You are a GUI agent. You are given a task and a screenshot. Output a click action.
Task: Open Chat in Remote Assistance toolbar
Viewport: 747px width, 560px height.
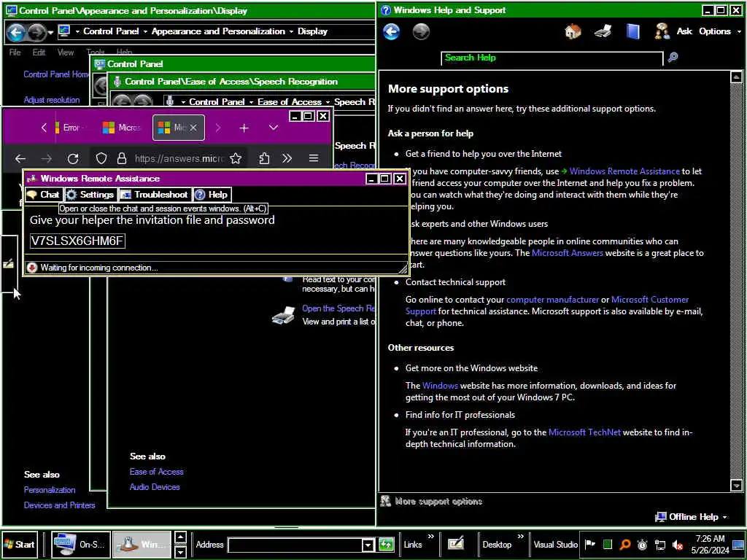tap(44, 194)
